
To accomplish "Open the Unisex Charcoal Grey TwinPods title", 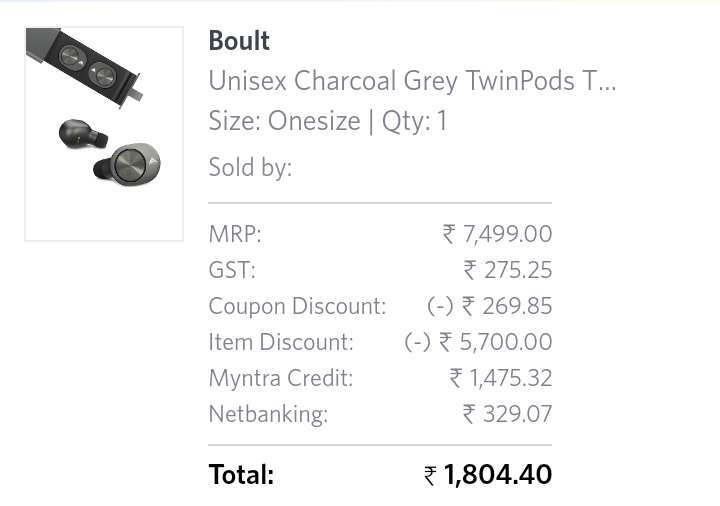I will pos(412,81).
